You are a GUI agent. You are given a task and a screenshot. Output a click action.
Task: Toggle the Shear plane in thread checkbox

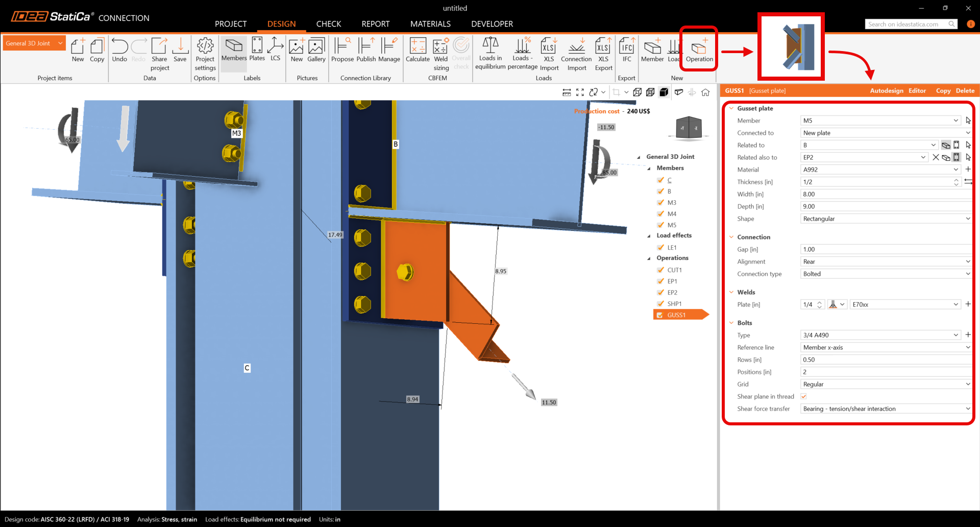(x=804, y=397)
